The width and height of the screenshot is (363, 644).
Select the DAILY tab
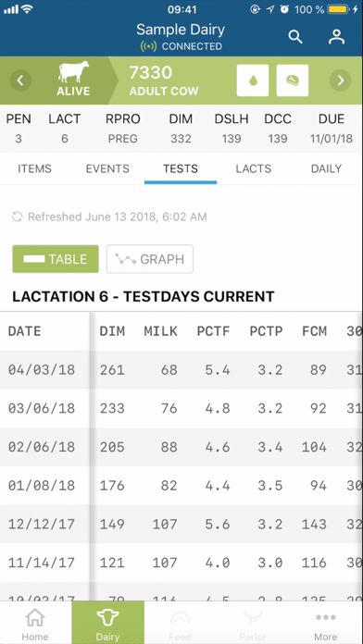326,168
